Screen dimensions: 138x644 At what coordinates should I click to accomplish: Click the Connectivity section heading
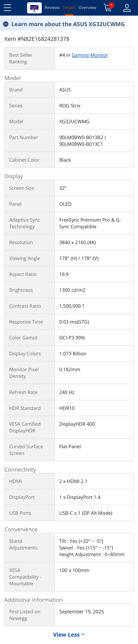[20, 470]
